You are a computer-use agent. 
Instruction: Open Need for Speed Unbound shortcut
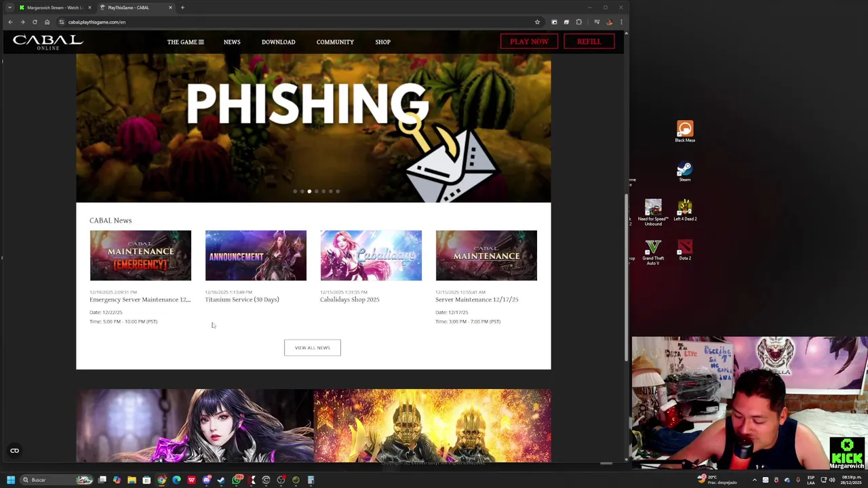(x=653, y=212)
